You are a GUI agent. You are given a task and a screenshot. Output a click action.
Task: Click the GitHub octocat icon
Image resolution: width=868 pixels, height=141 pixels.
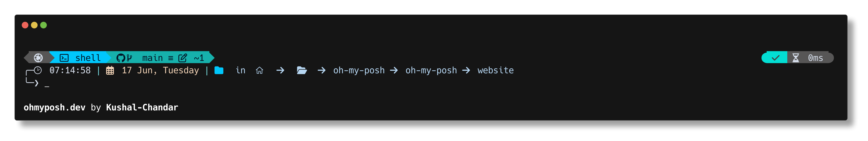[121, 58]
